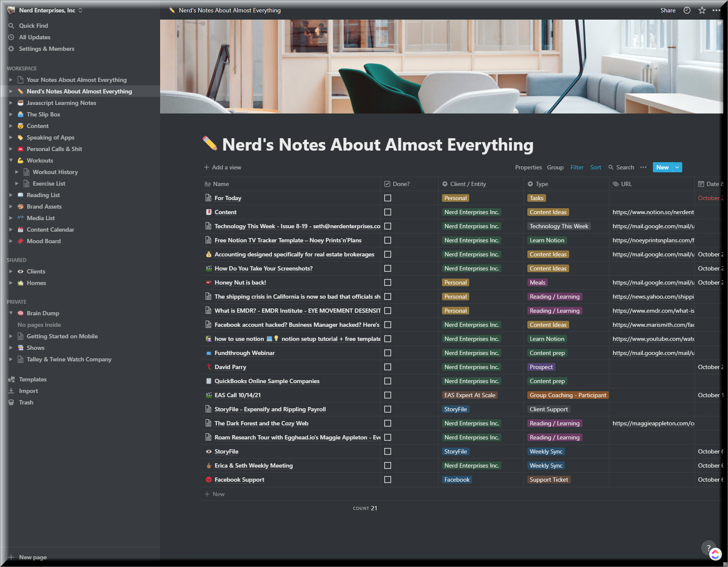Click the Mood Board icon in the sidebar
This screenshot has height=567, width=728.
pyautogui.click(x=20, y=241)
